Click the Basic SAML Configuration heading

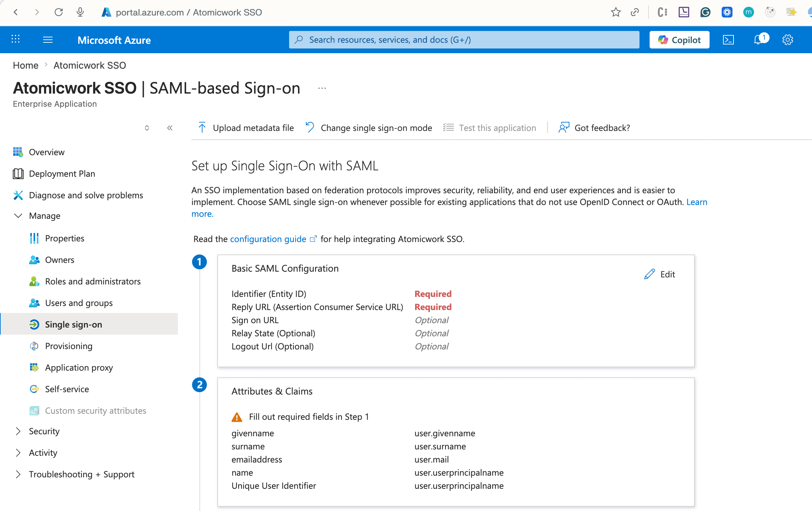point(285,269)
